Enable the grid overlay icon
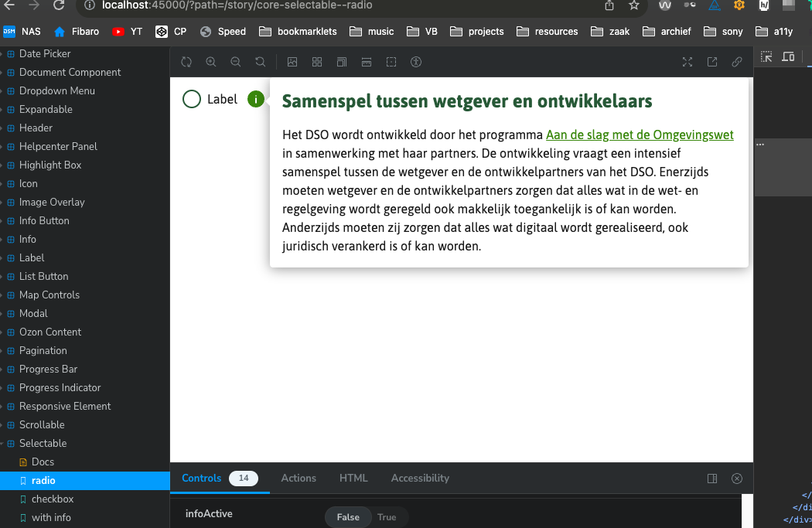Viewport: 812px width, 528px height. [317, 62]
